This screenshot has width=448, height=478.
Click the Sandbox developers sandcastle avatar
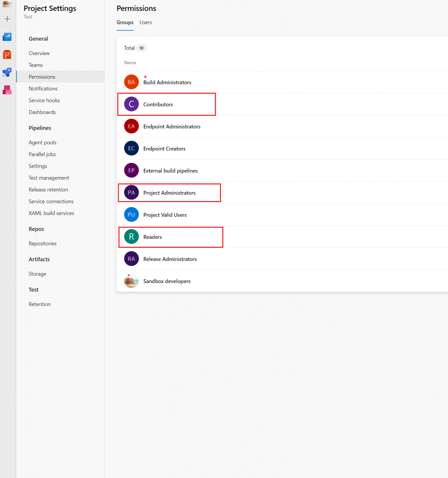[131, 281]
